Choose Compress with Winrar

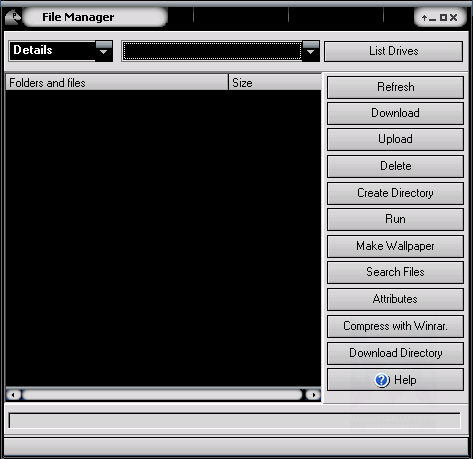click(395, 326)
